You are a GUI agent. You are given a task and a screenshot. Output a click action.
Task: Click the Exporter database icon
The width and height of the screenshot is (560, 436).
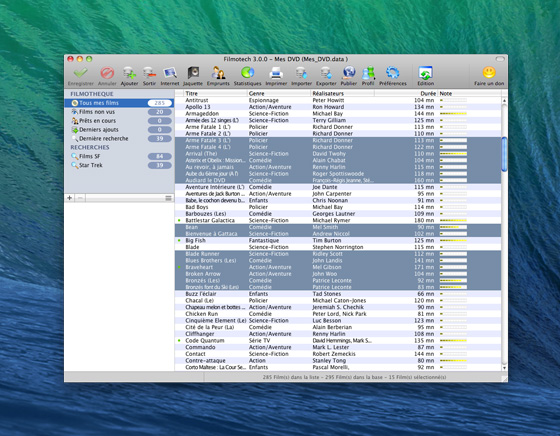[326, 73]
